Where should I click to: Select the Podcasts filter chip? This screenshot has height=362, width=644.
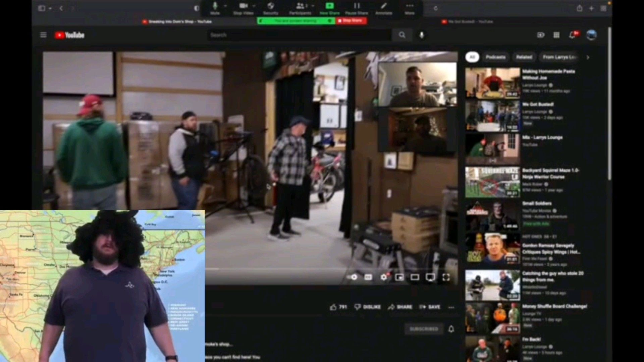[495, 57]
